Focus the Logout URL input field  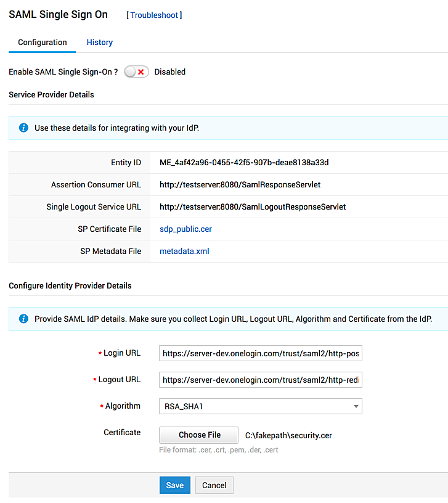point(260,380)
